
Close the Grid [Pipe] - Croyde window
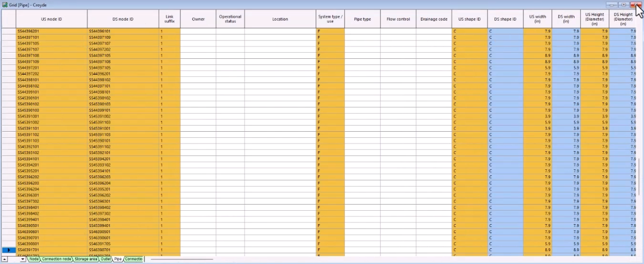pos(635,4)
